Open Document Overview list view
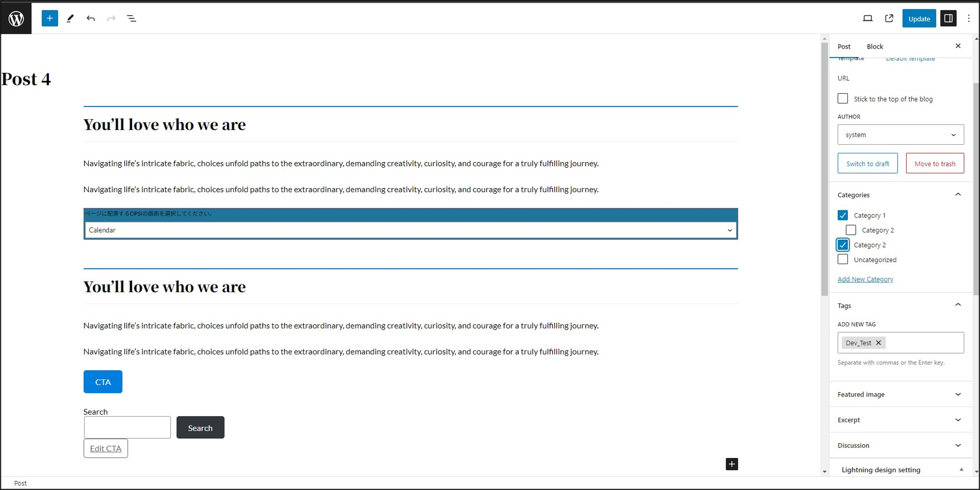 point(131,18)
